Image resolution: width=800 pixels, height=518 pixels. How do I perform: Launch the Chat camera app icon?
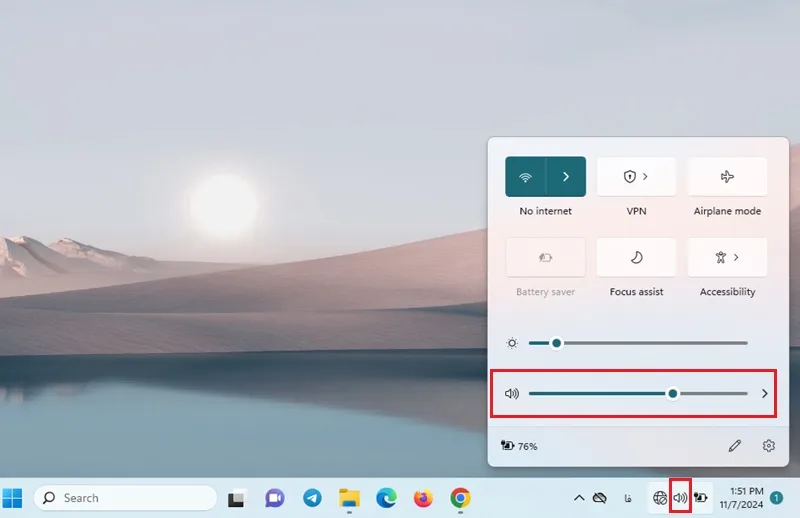pos(274,498)
